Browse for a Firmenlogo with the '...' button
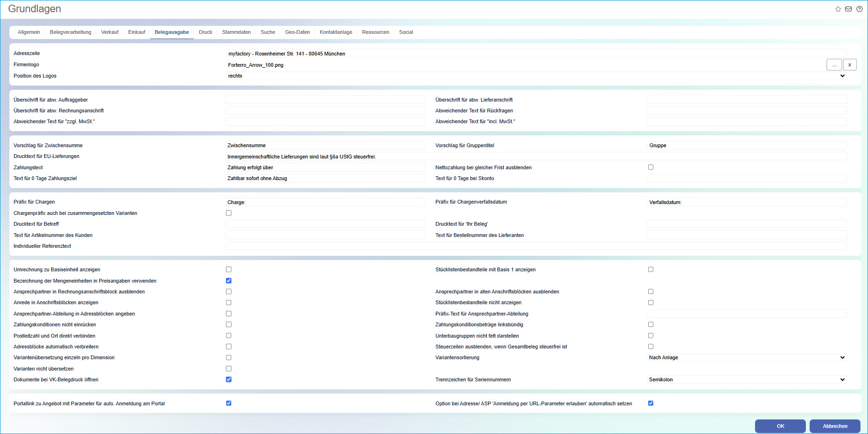This screenshot has width=868, height=434. point(834,64)
